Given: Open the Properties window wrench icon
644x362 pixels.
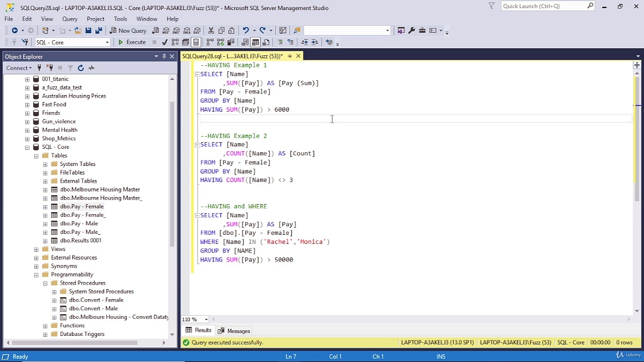Looking at the screenshot, I should coord(412,31).
